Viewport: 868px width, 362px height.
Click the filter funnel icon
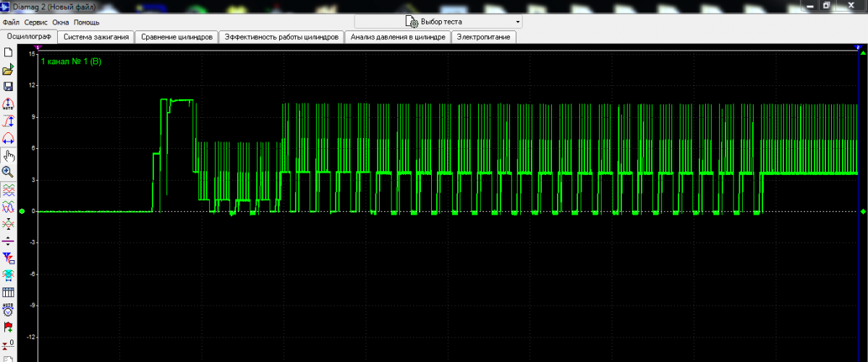point(9,258)
